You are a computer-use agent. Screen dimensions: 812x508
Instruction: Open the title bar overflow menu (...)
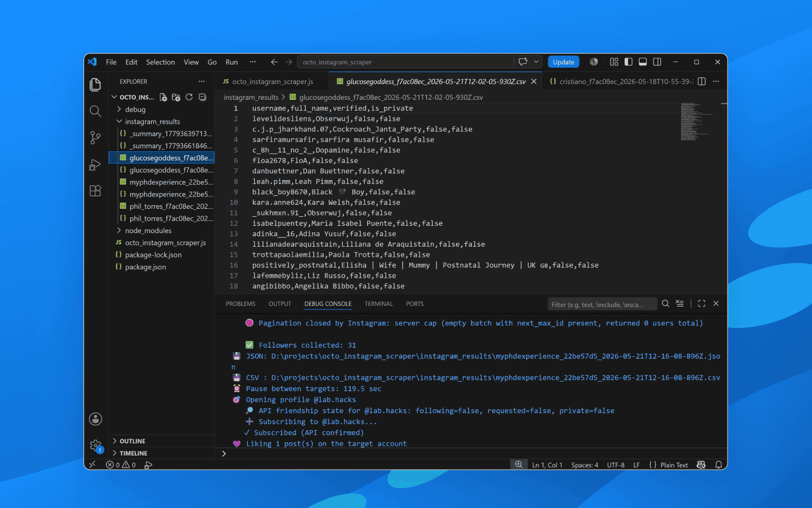[253, 62]
